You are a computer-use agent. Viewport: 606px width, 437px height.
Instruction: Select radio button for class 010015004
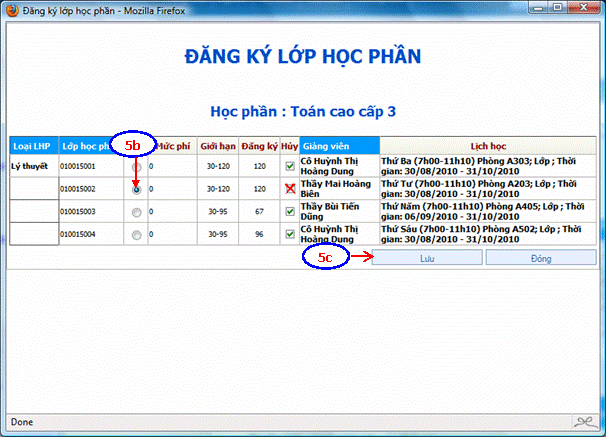136,235
